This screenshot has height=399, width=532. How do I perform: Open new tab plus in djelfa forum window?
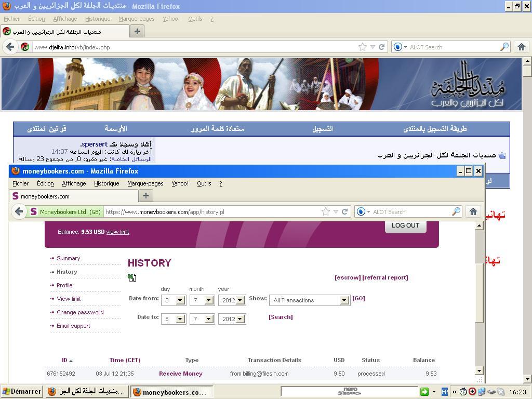coord(137,31)
